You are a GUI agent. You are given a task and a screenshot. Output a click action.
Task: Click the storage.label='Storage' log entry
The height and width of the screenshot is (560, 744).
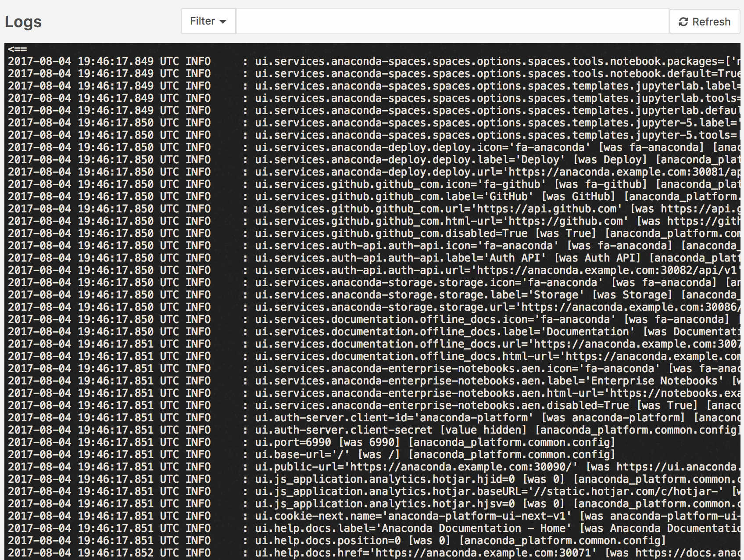pos(374,295)
